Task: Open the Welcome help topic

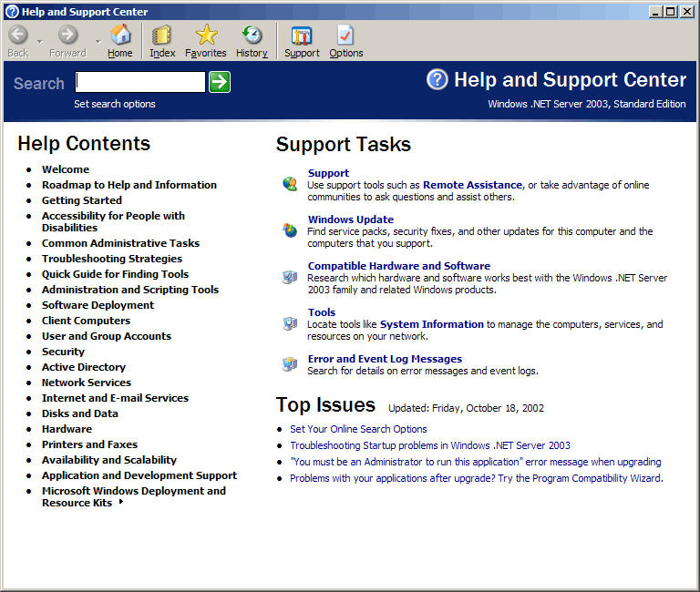Action: click(66, 169)
